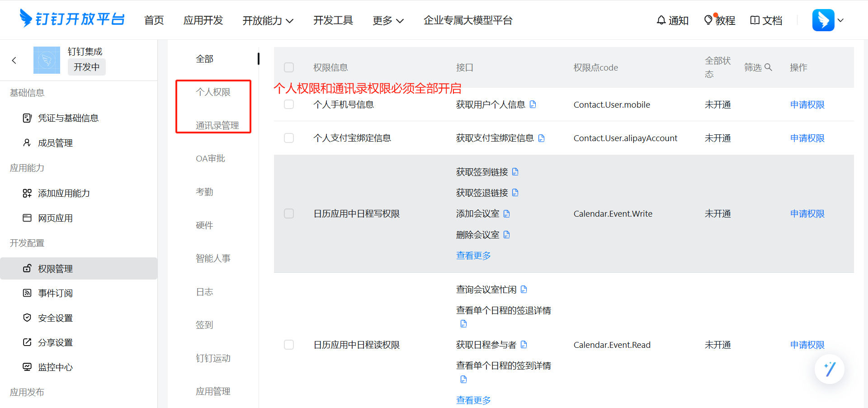Click the 凭证与基础信息 icon

click(x=27, y=118)
